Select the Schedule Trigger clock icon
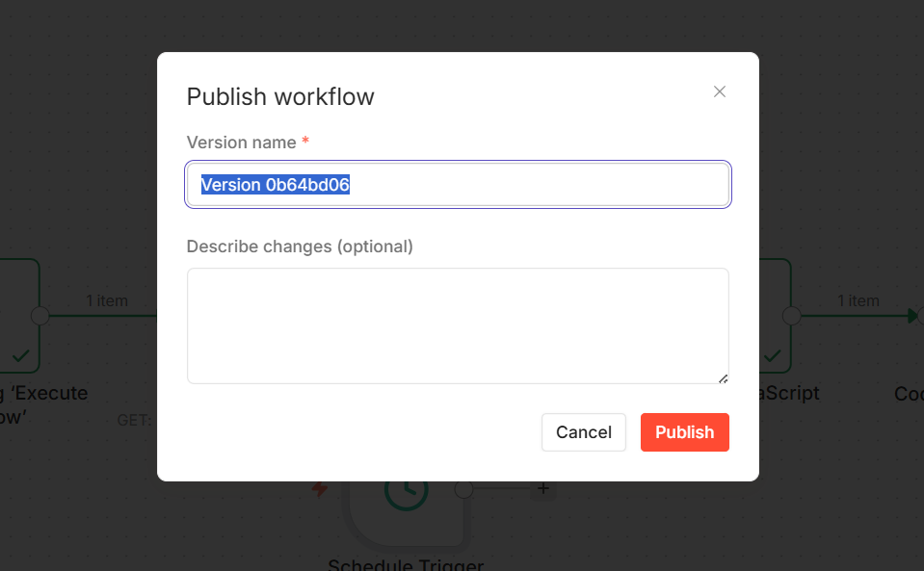This screenshot has height=571, width=924. pos(407,491)
